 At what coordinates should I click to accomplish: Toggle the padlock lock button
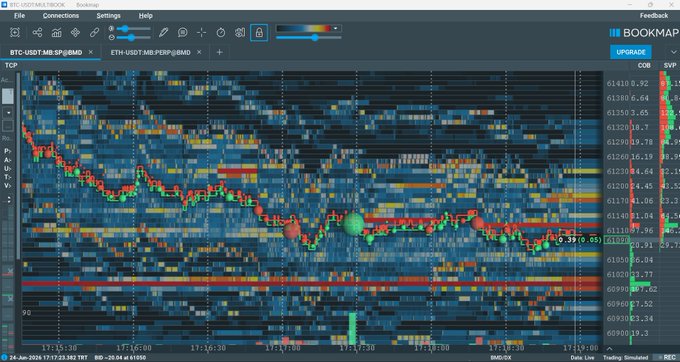[x=259, y=33]
